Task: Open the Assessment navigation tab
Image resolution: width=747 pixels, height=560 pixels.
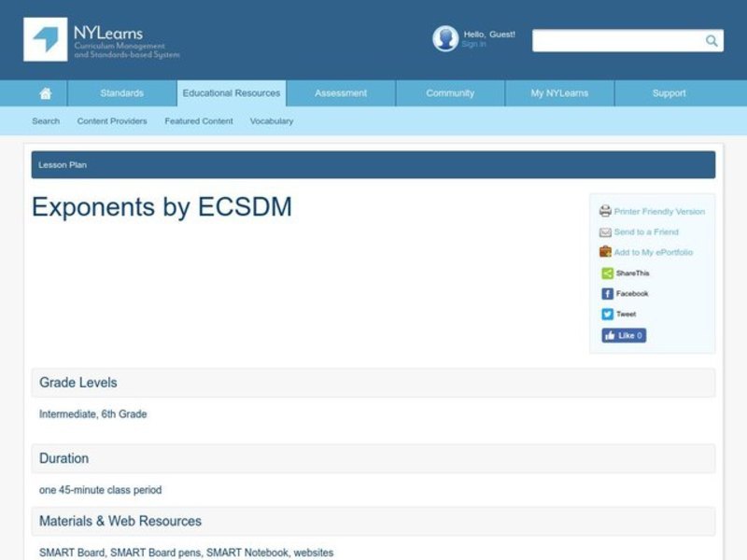Action: pyautogui.click(x=341, y=93)
